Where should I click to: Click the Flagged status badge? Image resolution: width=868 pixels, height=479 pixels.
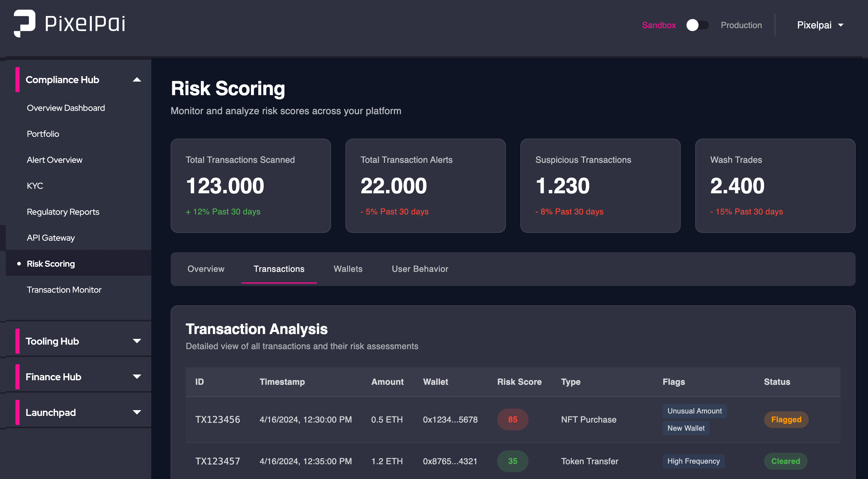point(786,420)
